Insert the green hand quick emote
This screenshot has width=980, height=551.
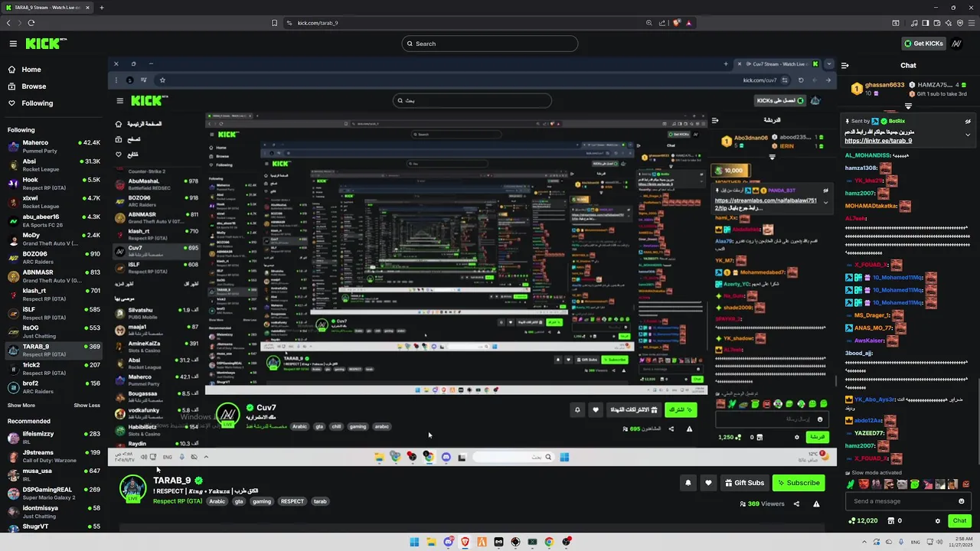pyautogui.click(x=851, y=484)
